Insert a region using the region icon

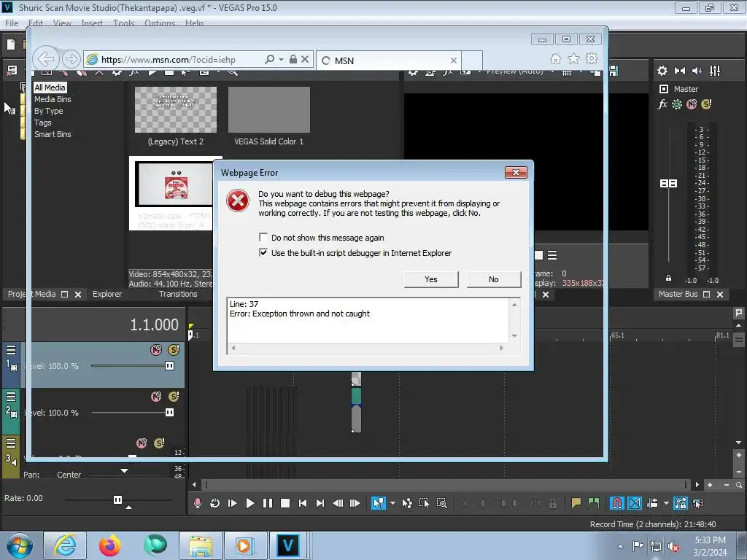pyautogui.click(x=594, y=503)
